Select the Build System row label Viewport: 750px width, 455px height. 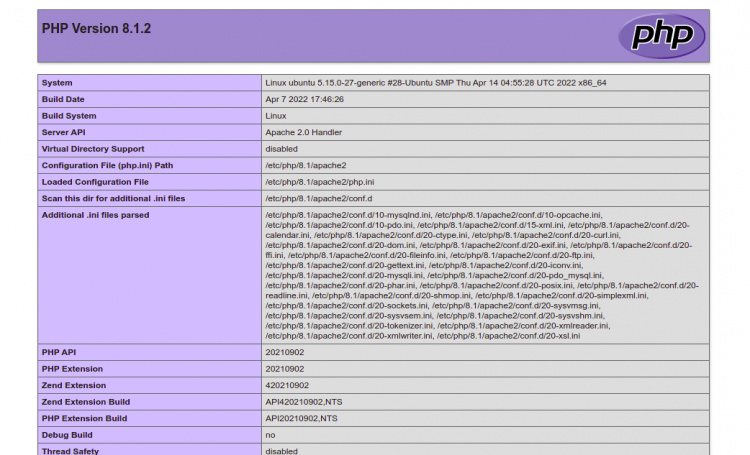click(x=68, y=116)
